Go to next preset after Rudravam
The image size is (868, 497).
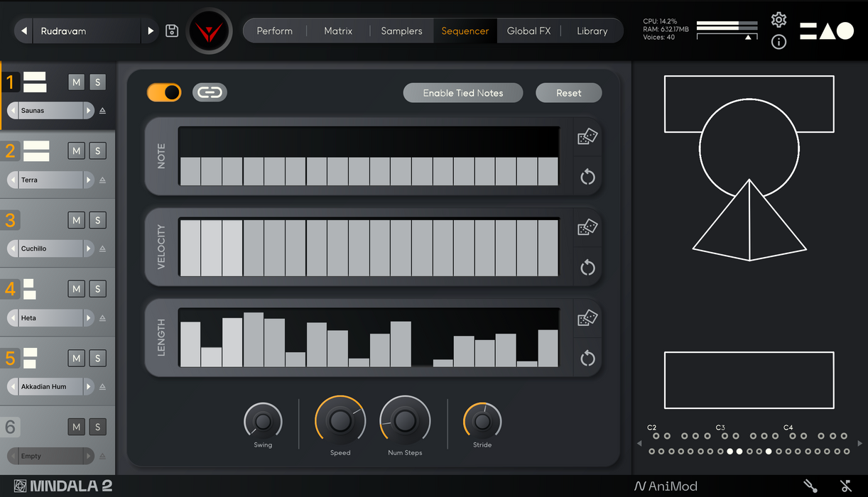point(151,31)
